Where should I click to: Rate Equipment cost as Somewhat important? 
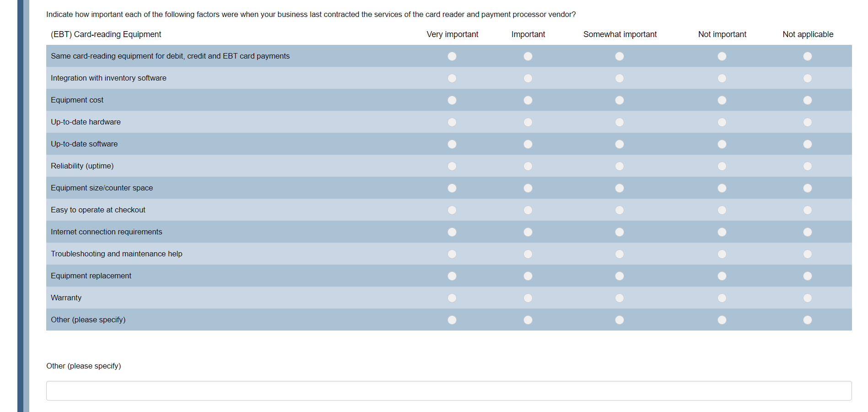pos(620,100)
